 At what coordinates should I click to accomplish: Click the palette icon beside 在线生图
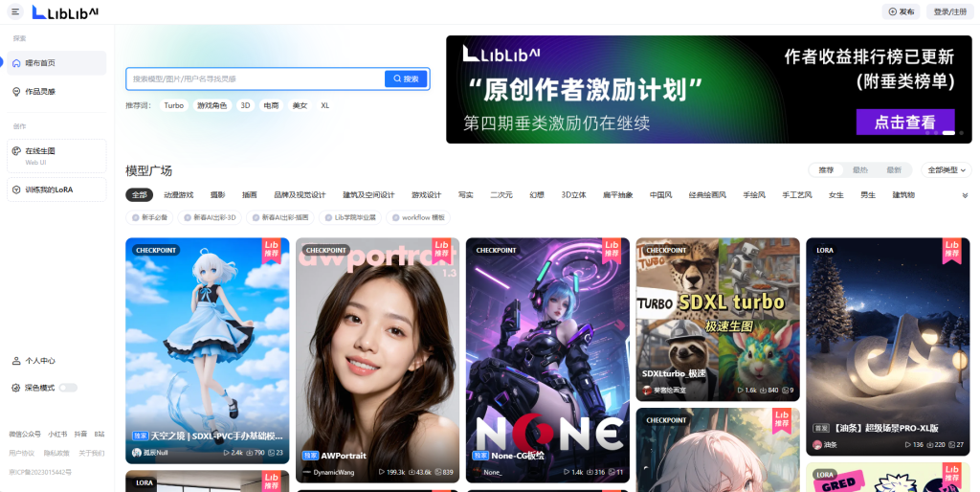coord(17,150)
